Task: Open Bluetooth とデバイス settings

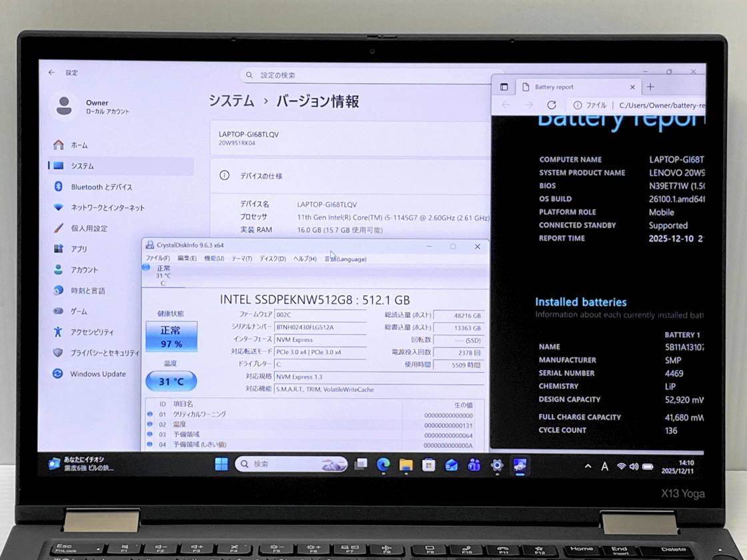Action: pos(101,187)
